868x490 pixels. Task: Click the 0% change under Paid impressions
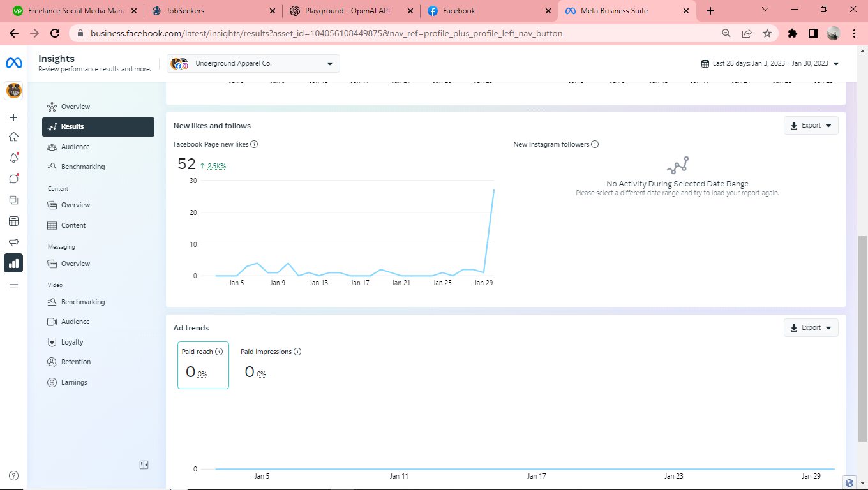click(x=262, y=375)
